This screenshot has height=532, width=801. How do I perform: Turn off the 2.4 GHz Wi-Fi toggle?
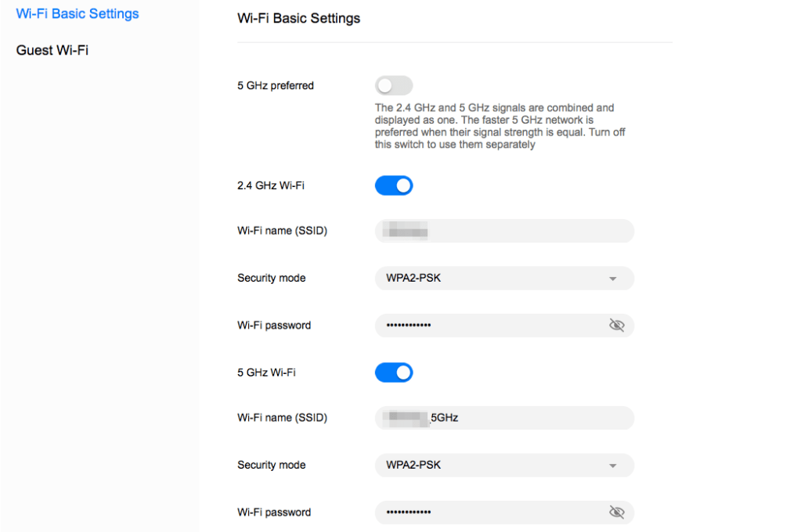pos(394,186)
